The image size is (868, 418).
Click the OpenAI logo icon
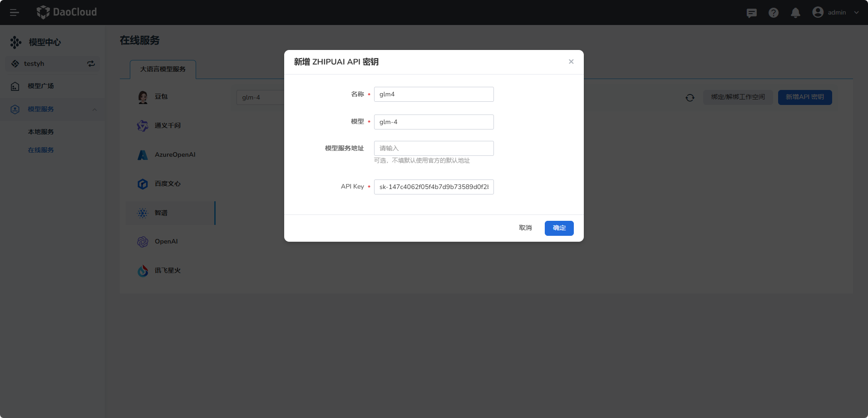[x=143, y=242]
